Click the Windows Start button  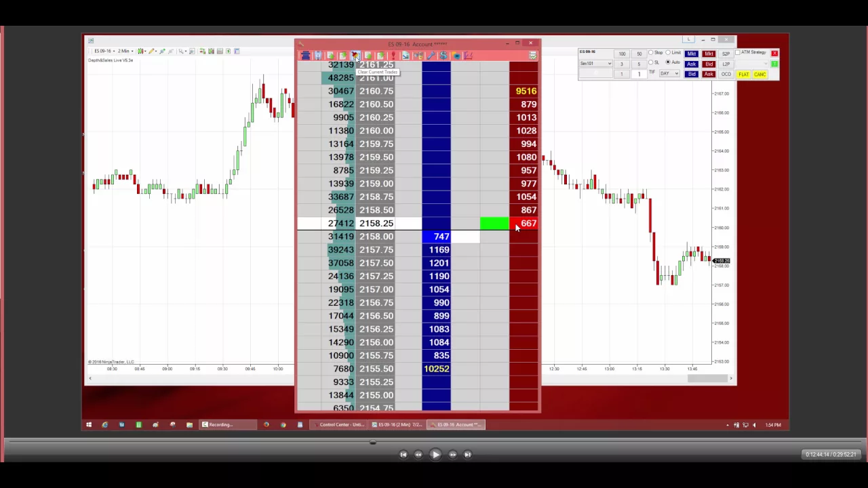click(88, 425)
